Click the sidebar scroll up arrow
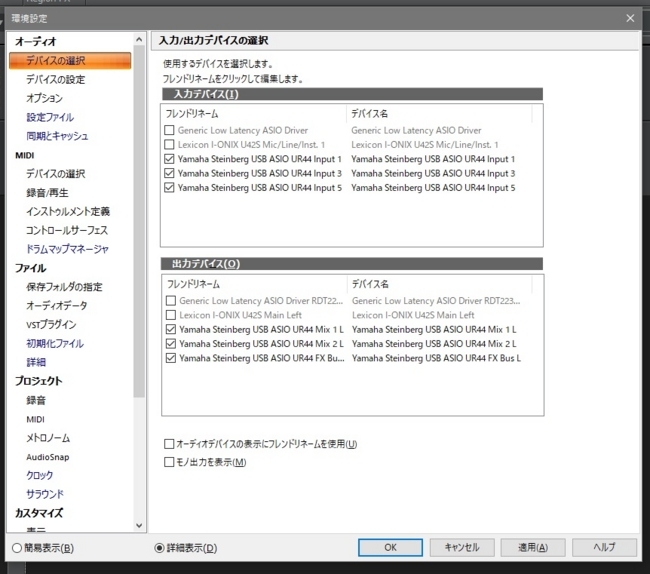This screenshot has width=650, height=574. coord(139,39)
